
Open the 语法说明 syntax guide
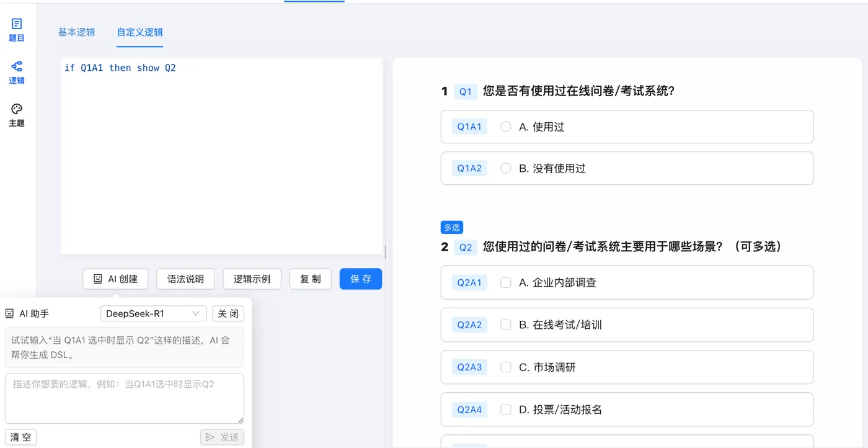(185, 279)
